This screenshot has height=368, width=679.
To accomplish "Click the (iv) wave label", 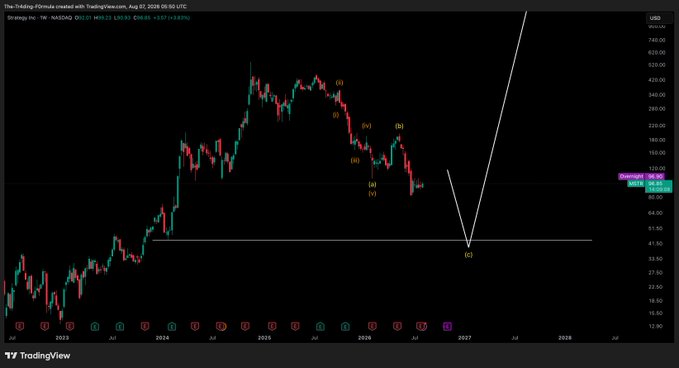I will pos(367,126).
